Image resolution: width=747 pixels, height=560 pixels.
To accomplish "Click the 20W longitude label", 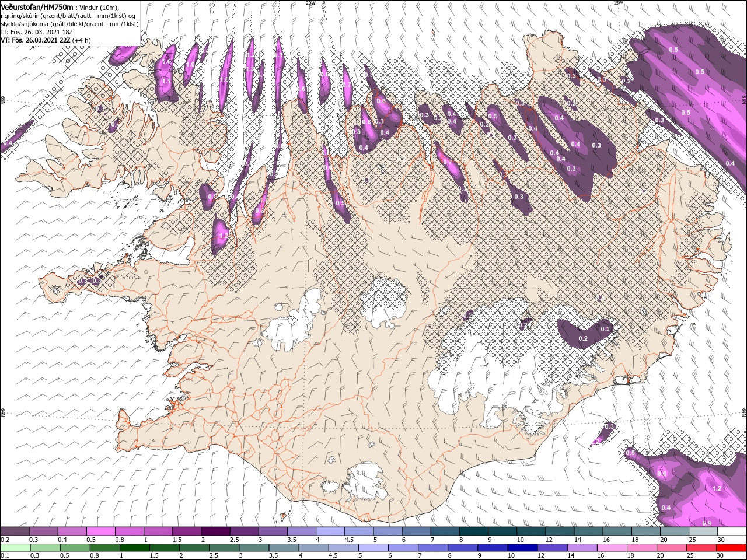I will [x=310, y=3].
